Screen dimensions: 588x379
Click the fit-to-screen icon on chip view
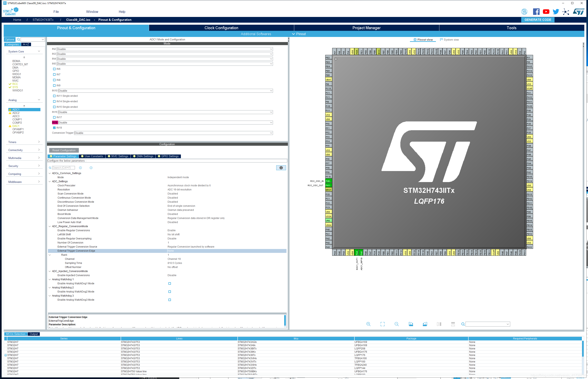383,324
